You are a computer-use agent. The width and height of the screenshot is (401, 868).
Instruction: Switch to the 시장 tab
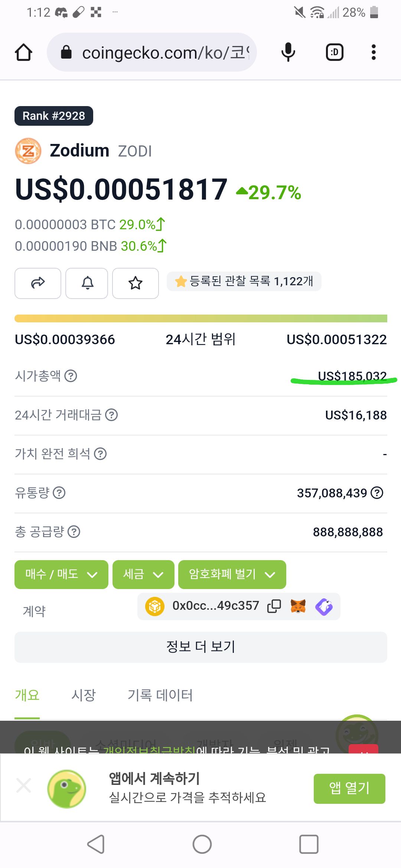tap(84, 695)
